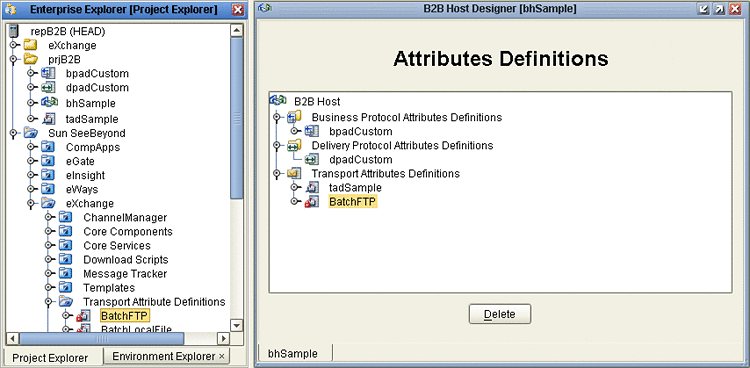Click the Core Services folder icon

coord(66,245)
